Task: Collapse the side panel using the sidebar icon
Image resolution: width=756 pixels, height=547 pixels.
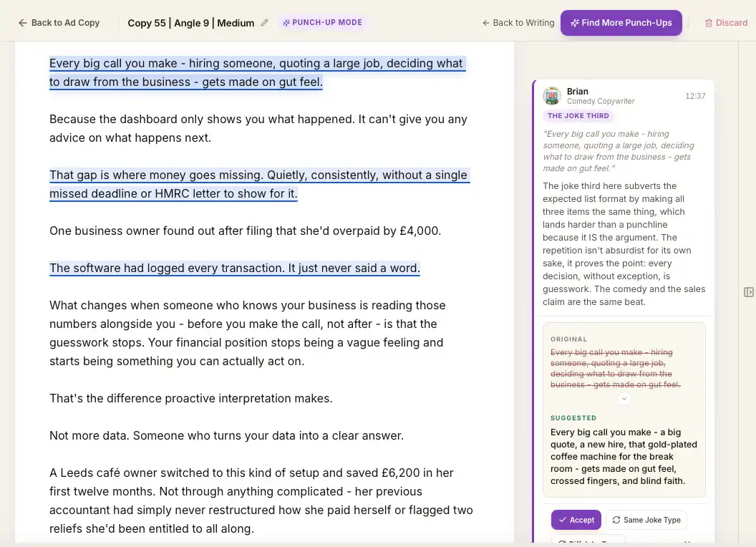Action: point(748,292)
